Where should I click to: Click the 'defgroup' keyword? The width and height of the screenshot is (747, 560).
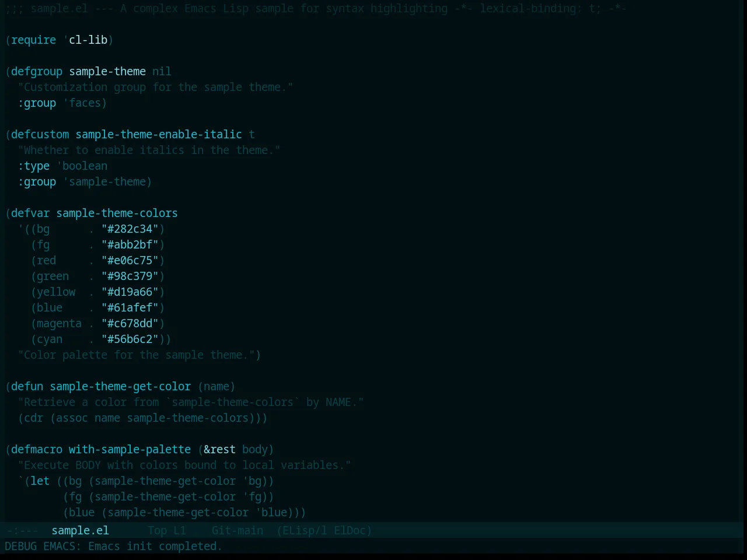(x=37, y=71)
